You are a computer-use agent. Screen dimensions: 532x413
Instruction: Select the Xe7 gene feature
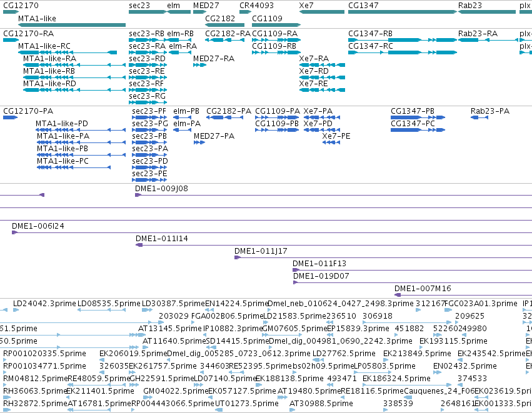pyautogui.click(x=322, y=12)
